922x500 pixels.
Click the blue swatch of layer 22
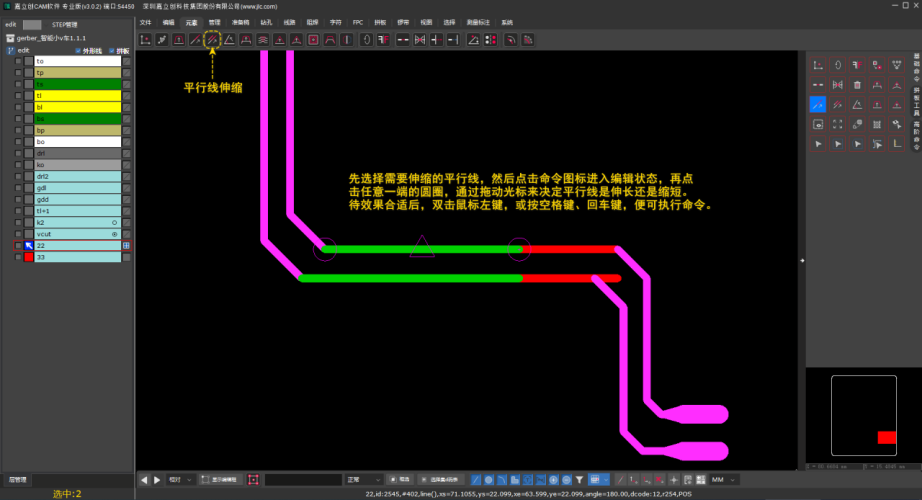click(28, 246)
